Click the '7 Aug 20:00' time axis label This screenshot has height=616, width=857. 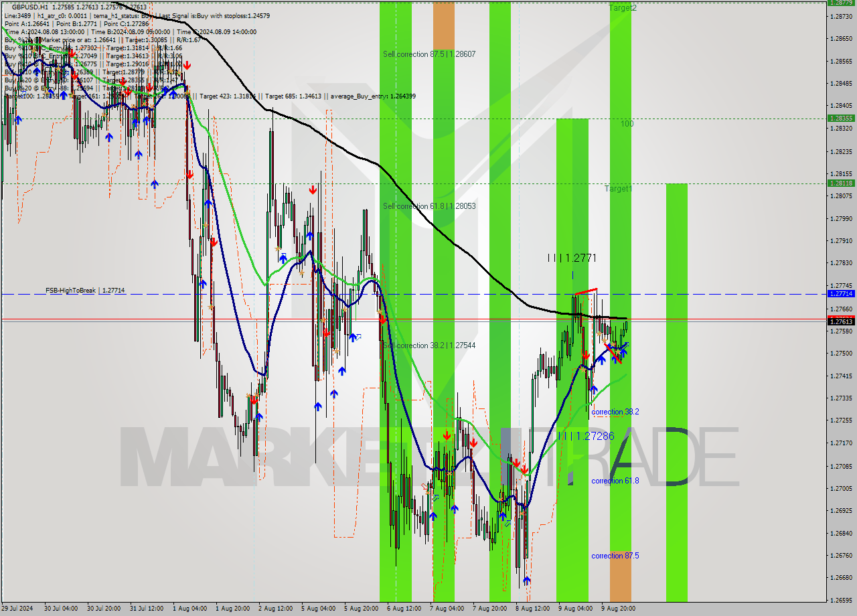[x=489, y=609]
